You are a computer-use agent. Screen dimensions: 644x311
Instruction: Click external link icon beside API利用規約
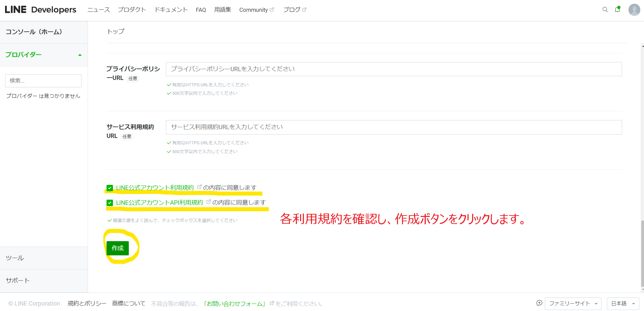pos(208,202)
